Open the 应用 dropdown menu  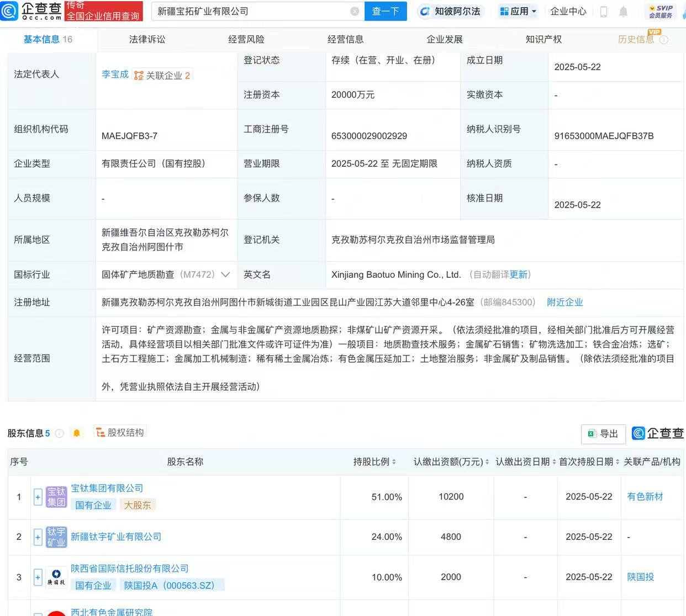[x=518, y=11]
